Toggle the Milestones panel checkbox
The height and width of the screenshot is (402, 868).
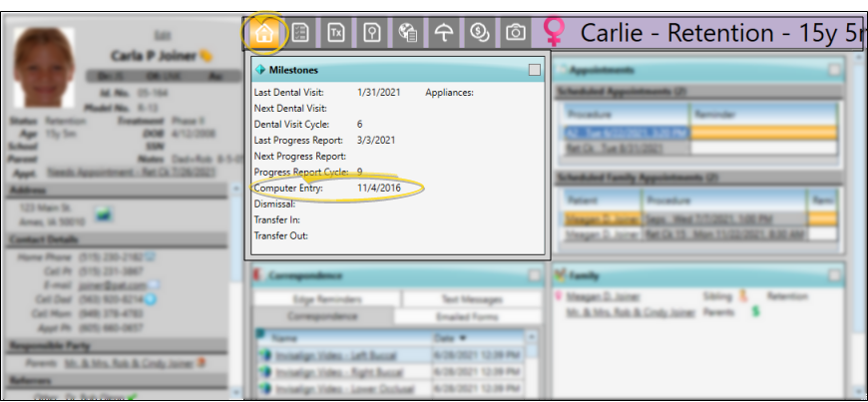pos(535,70)
